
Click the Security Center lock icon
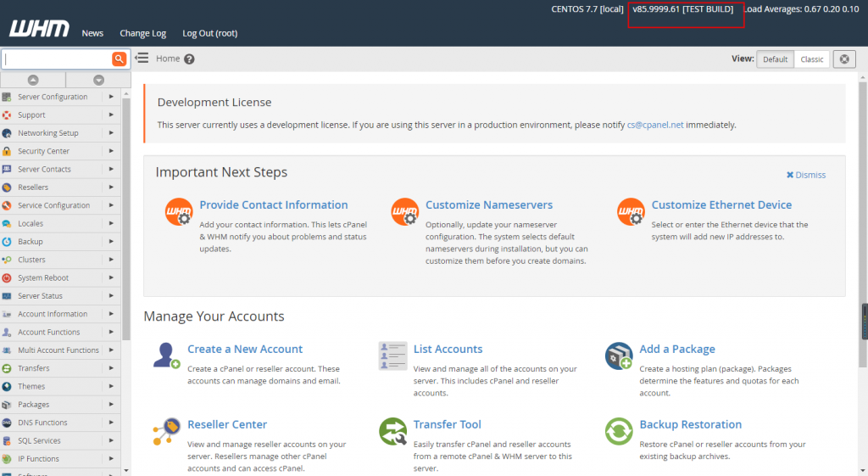(7, 151)
